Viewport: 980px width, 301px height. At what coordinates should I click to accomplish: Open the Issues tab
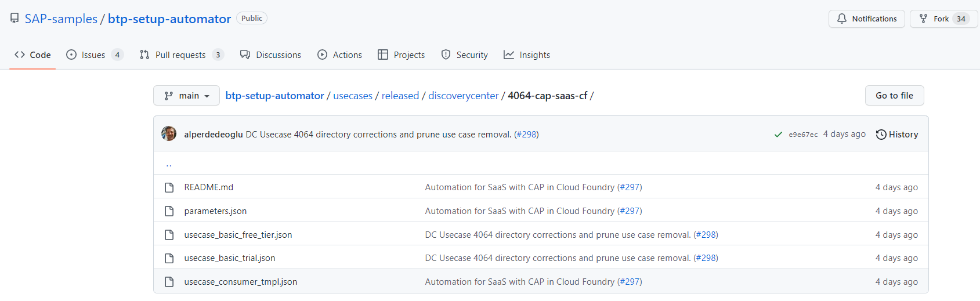(94, 55)
